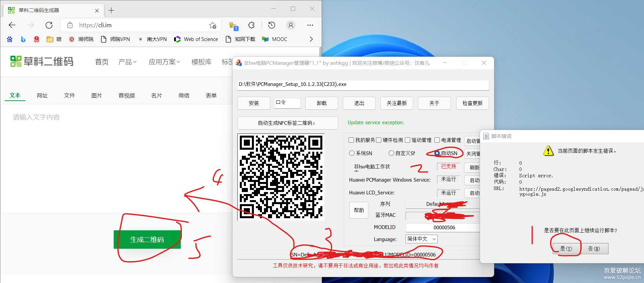
Task: Open the browser history clock icon
Action: 272,25
